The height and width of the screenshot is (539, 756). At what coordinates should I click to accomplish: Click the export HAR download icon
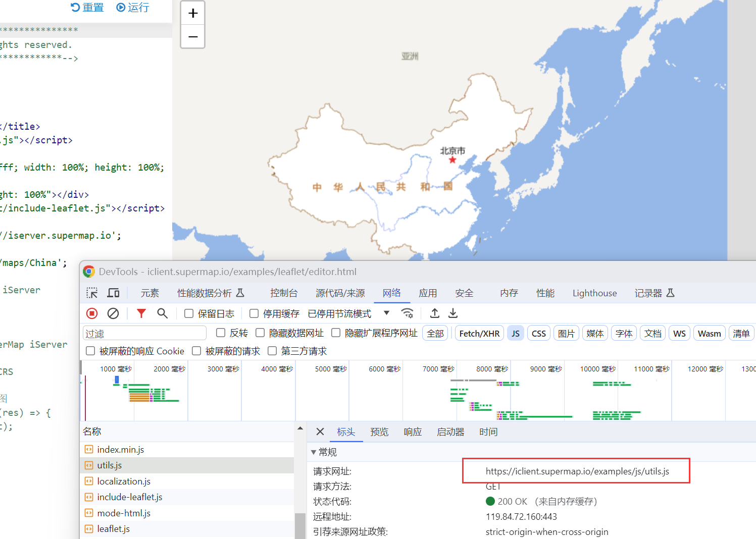(x=453, y=313)
